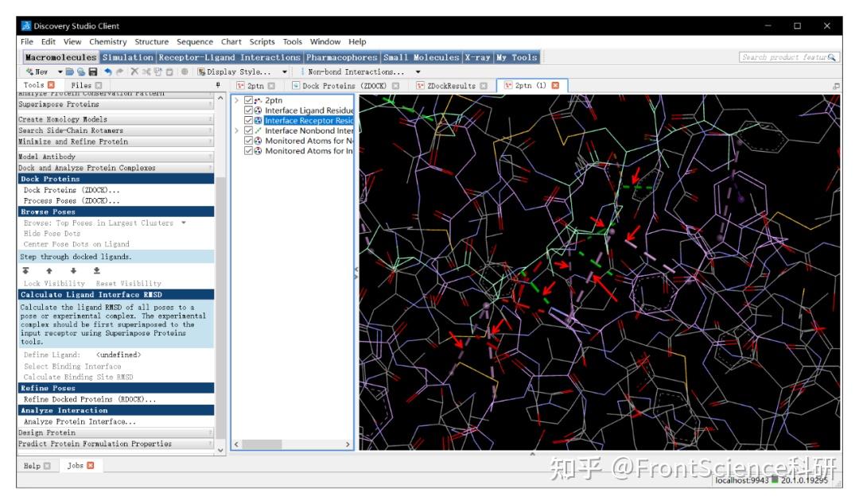
Task: Expand the Design Protein section
Action: click(115, 432)
